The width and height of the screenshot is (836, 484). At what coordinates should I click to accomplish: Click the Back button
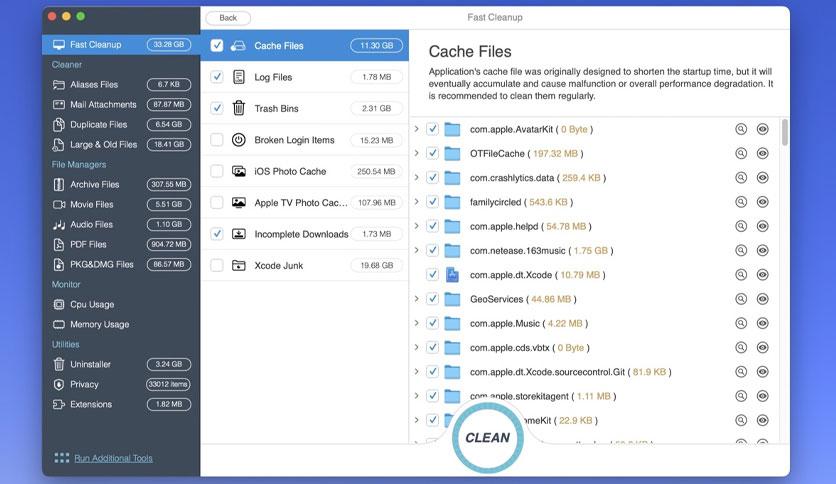tap(228, 18)
